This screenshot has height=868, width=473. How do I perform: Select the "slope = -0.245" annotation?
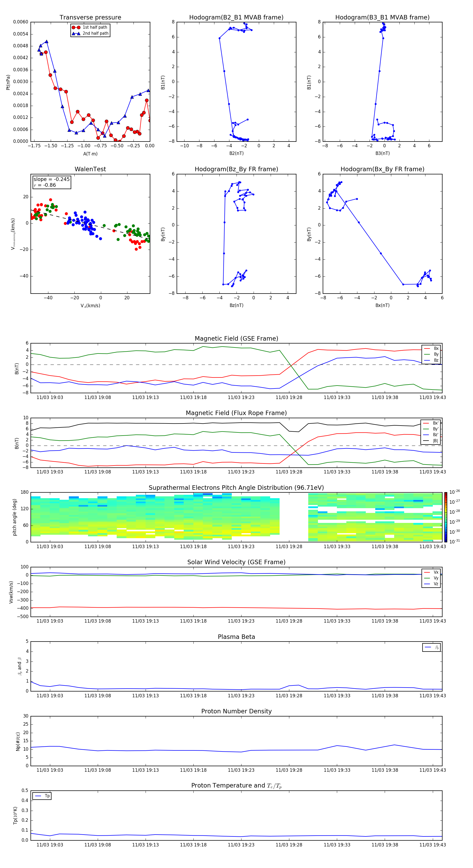(52, 179)
